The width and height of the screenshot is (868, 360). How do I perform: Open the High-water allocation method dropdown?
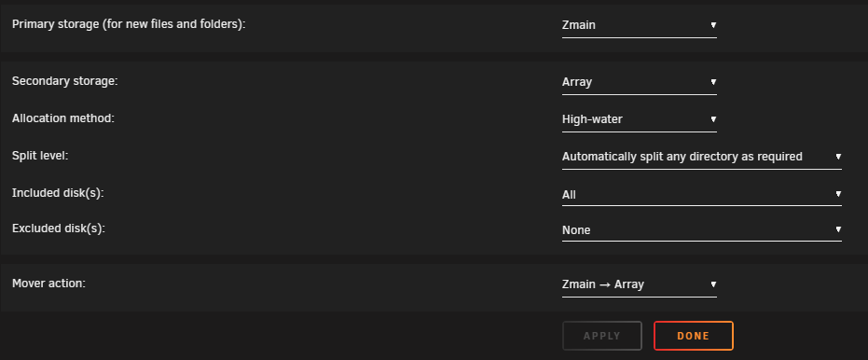[639, 119]
